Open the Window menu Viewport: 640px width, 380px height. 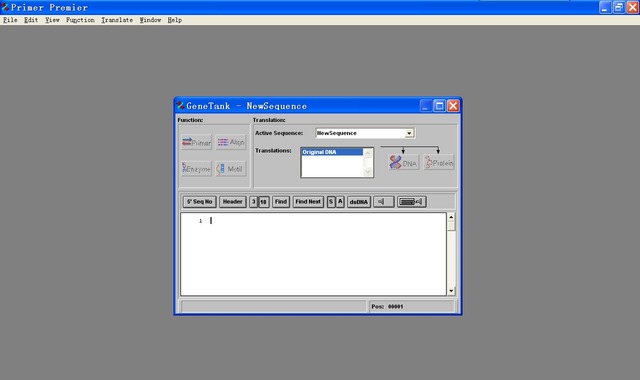click(x=150, y=20)
